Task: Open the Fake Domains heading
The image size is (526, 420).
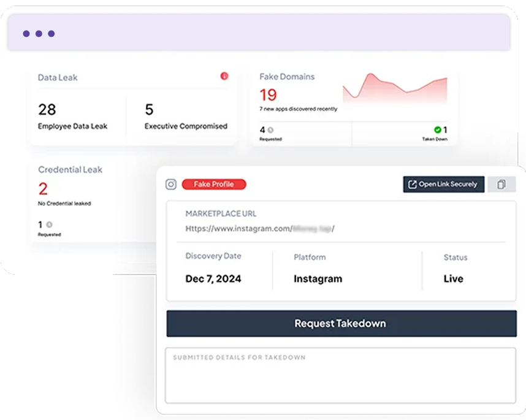Action: point(287,77)
